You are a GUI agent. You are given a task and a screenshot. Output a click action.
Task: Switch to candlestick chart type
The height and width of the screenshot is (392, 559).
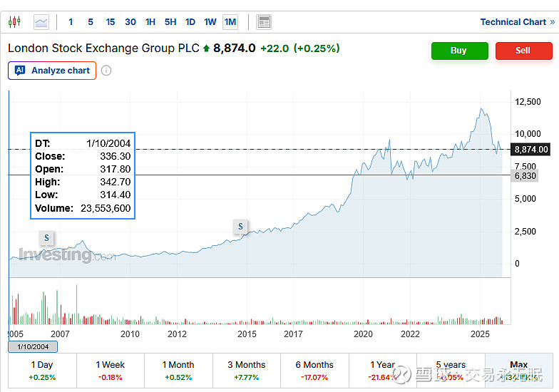14,22
